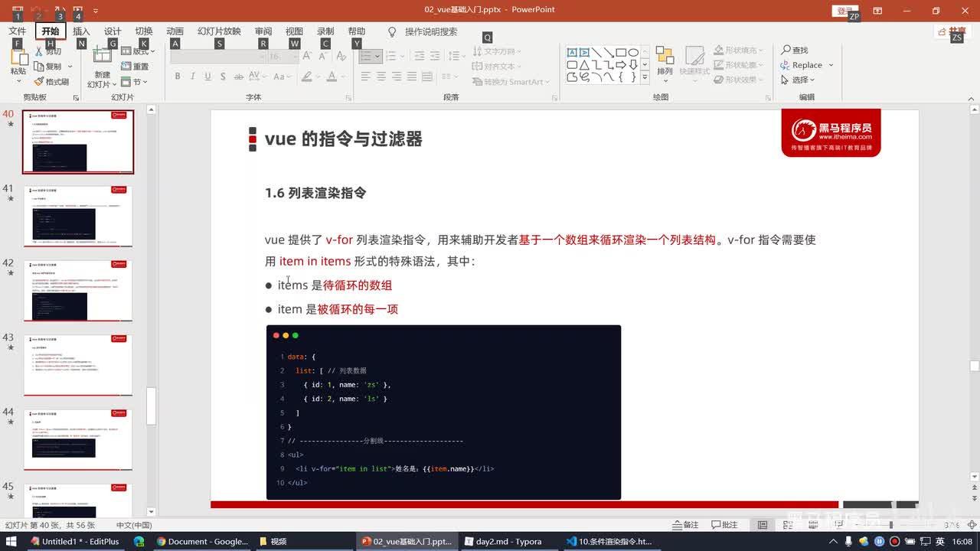Screen dimensions: 980x551
Task: Click the Sign in (登录) button
Action: click(844, 11)
